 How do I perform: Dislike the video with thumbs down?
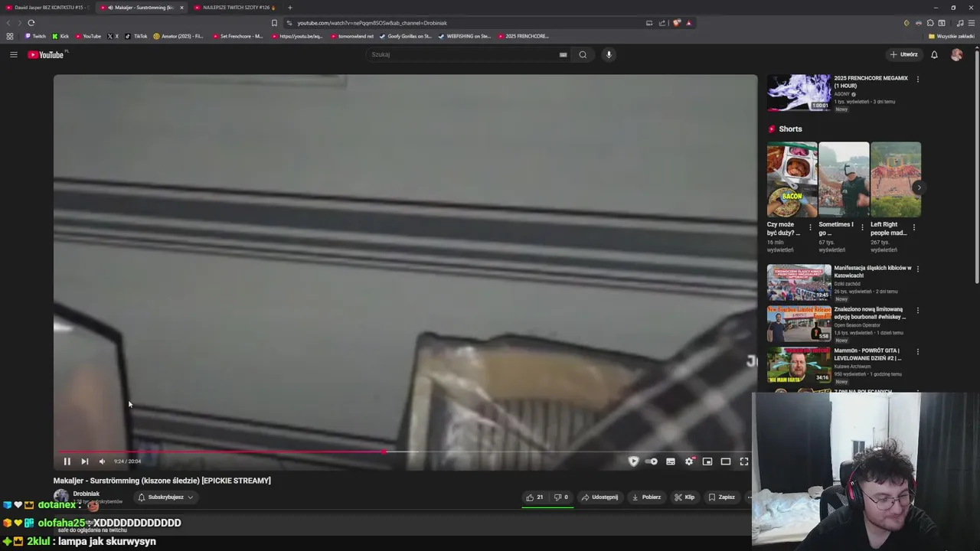pyautogui.click(x=561, y=497)
